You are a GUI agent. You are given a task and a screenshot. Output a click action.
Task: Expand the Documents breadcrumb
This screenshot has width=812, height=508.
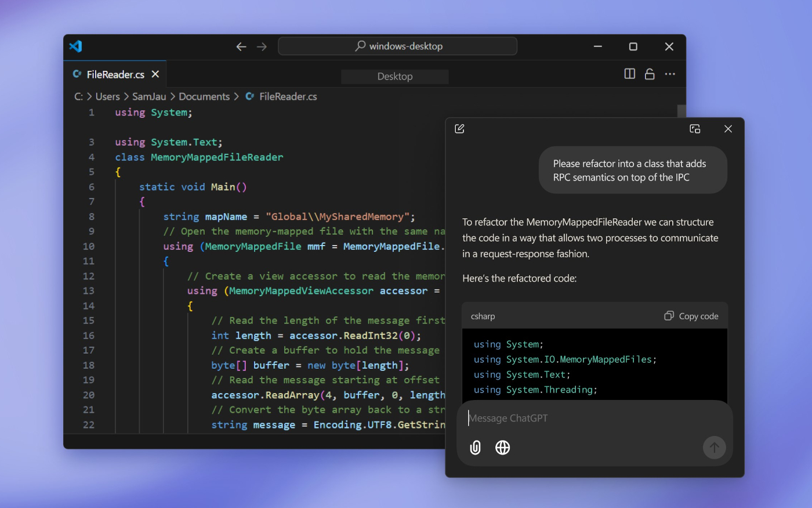tap(204, 96)
